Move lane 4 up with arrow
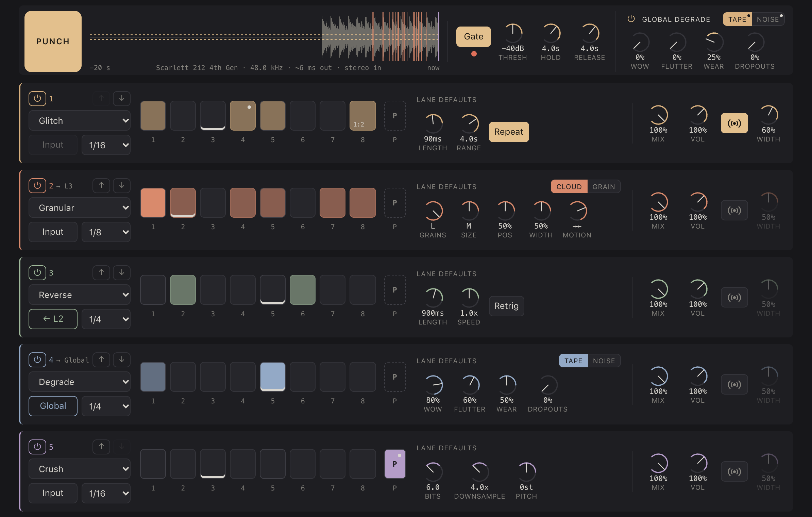Screen dimensions: 812x517 coord(101,360)
